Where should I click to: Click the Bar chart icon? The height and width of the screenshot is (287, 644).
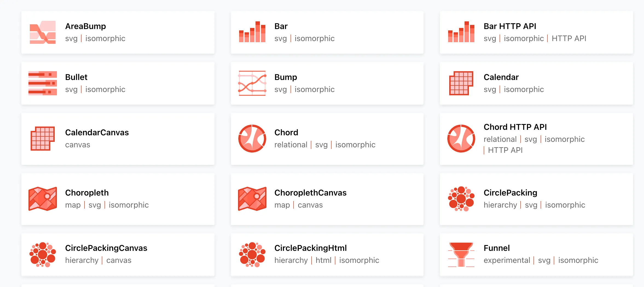point(252,32)
